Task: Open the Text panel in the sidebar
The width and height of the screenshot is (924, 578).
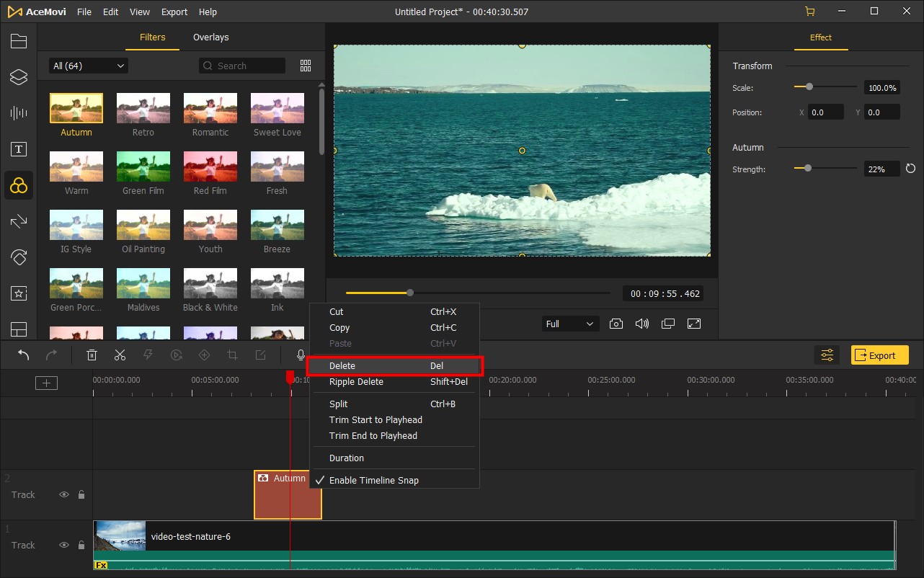Action: [x=19, y=149]
